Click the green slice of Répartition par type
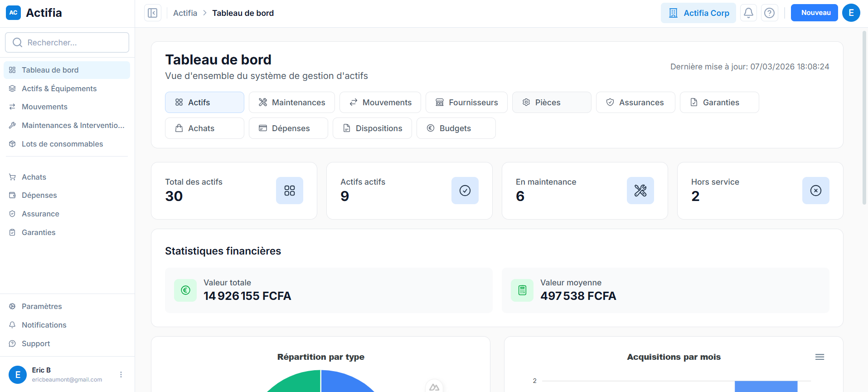868x392 pixels. (299, 381)
